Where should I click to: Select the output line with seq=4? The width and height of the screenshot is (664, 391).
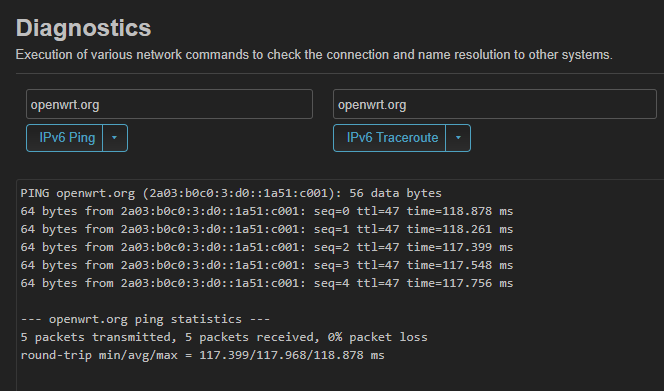pyautogui.click(x=267, y=283)
